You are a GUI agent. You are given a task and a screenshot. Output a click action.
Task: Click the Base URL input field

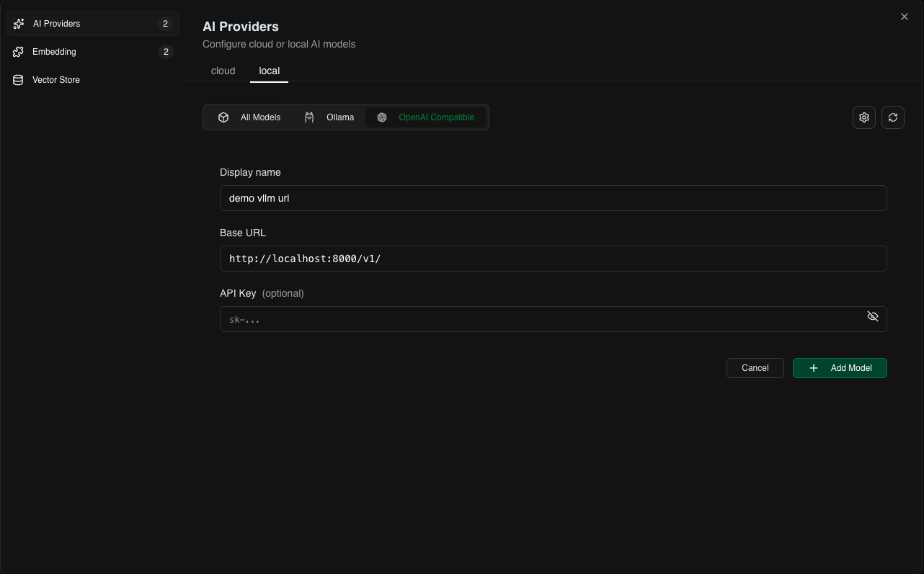(x=553, y=259)
